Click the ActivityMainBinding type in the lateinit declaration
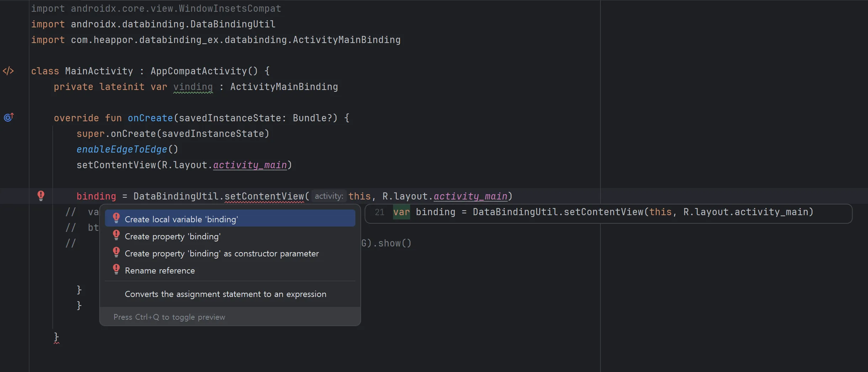This screenshot has height=372, width=868. [284, 87]
